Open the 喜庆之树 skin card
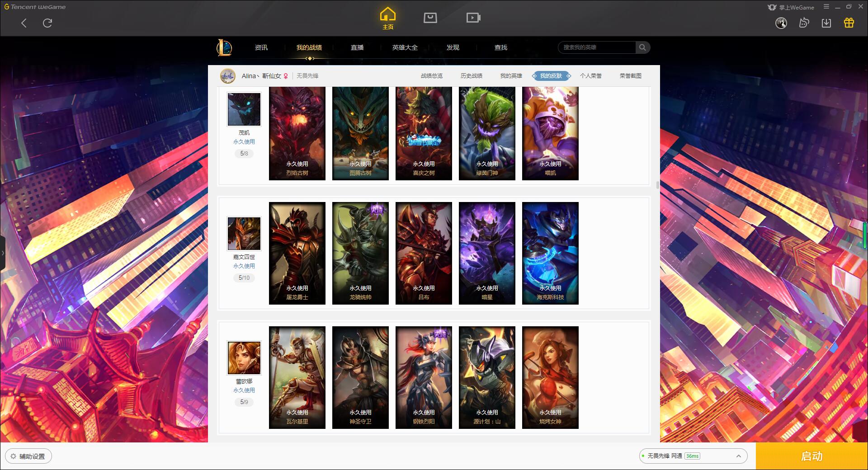868x470 pixels. [x=424, y=133]
